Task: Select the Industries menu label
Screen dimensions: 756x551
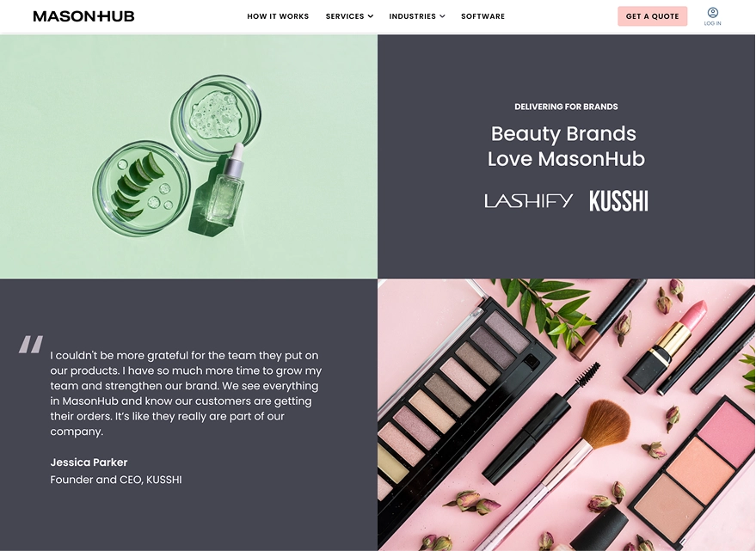Action: click(x=412, y=16)
